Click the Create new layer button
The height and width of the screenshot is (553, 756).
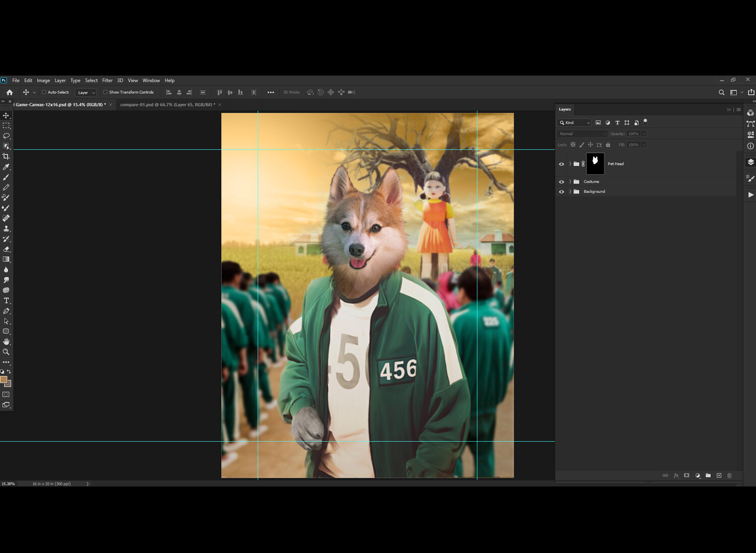719,475
